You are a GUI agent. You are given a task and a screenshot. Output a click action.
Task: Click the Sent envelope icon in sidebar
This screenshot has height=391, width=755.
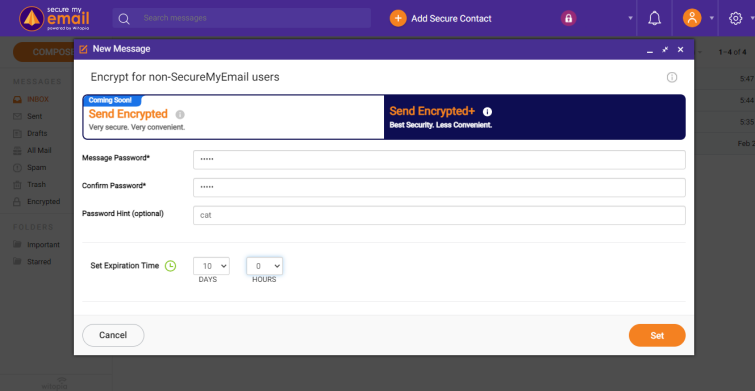pyautogui.click(x=17, y=117)
